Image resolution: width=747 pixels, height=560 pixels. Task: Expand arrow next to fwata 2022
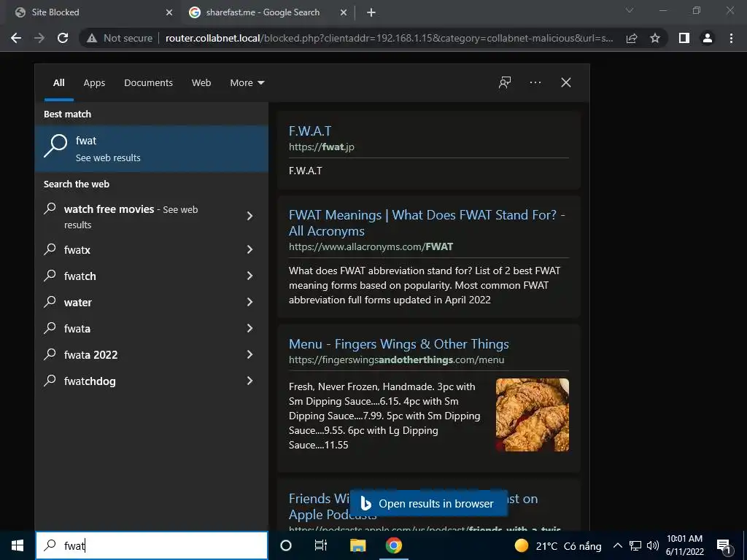click(249, 354)
